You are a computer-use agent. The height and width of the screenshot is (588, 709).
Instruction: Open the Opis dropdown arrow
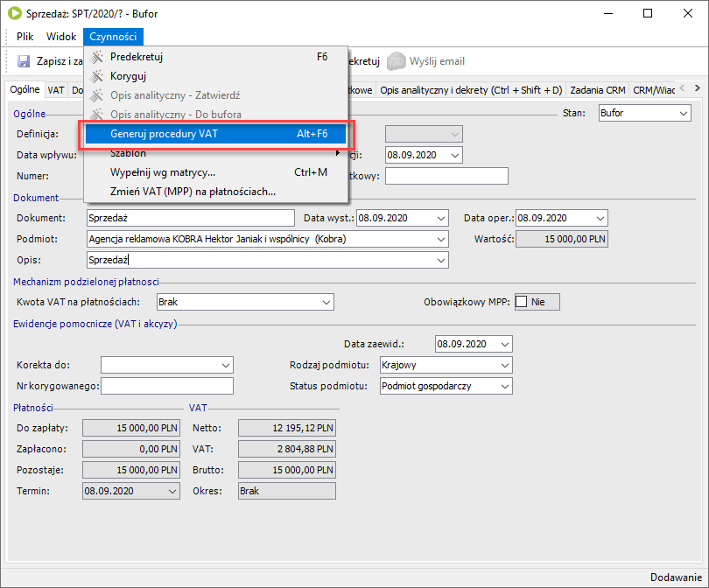tap(441, 261)
